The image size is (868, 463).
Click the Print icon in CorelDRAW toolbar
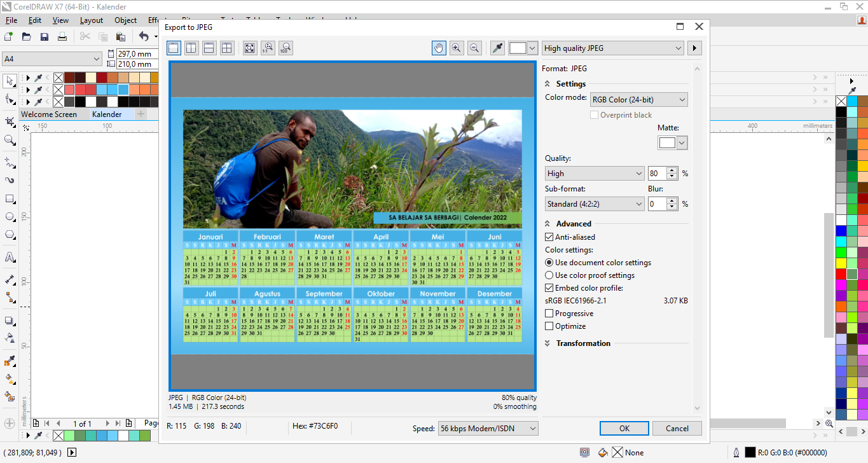tap(62, 37)
